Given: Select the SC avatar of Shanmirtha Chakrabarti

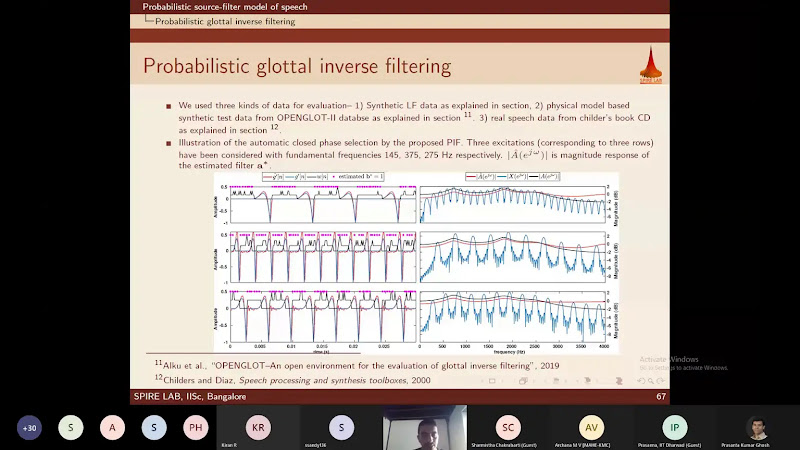Looking at the screenshot, I should pyautogui.click(x=508, y=428).
